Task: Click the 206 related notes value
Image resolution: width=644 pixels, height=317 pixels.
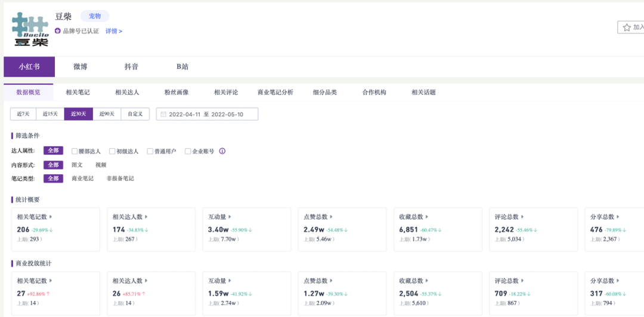Action: tap(23, 229)
